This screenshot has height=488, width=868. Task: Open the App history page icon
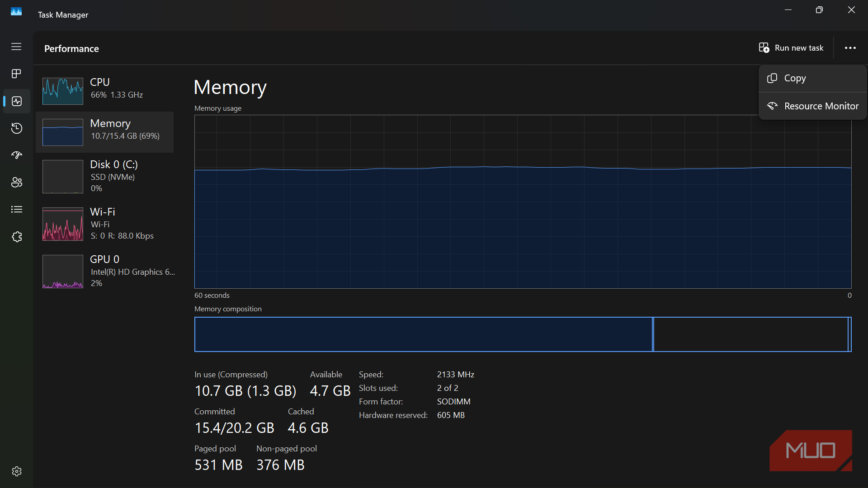(x=17, y=128)
